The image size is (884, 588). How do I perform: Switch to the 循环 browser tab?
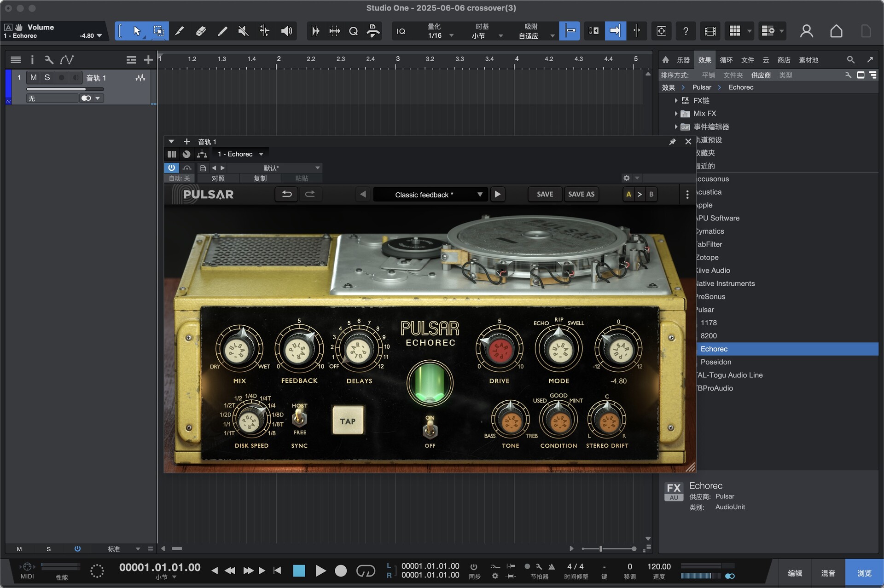coord(726,60)
